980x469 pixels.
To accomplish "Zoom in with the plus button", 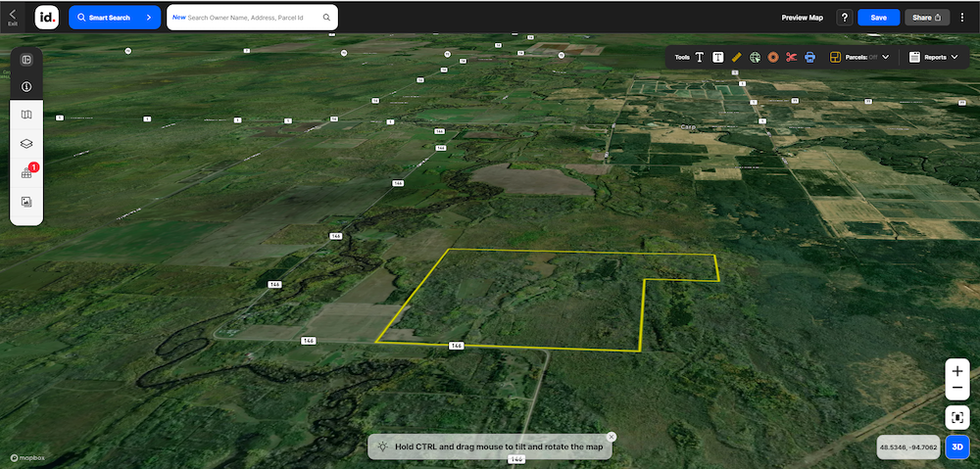I will pyautogui.click(x=957, y=372).
